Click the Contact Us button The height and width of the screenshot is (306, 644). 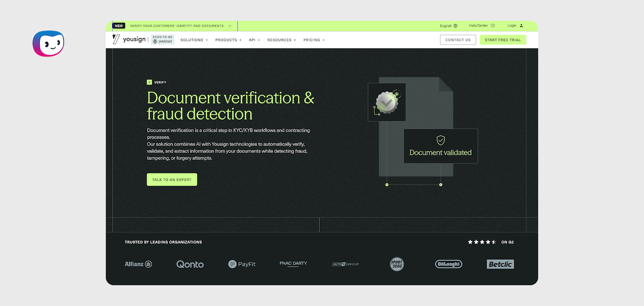point(458,40)
